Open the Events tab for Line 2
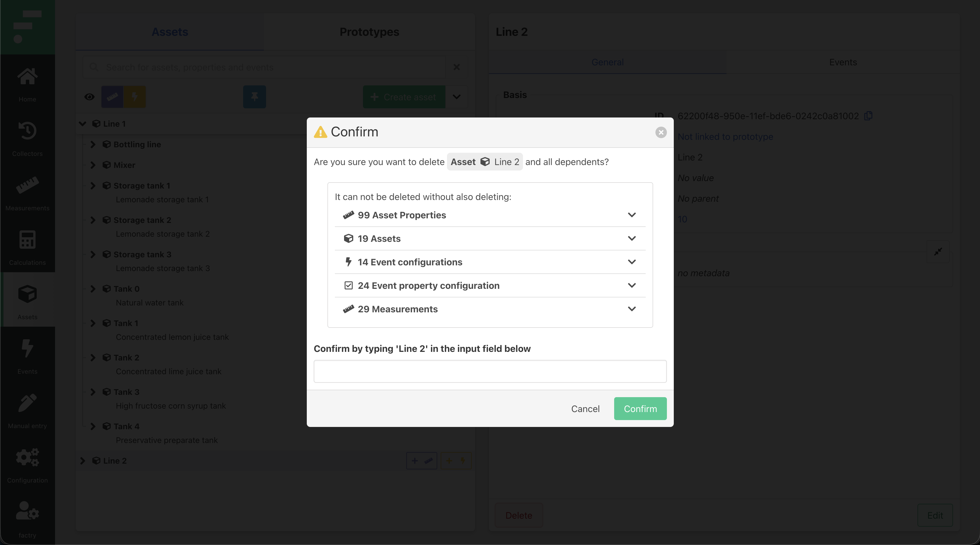 click(x=843, y=62)
